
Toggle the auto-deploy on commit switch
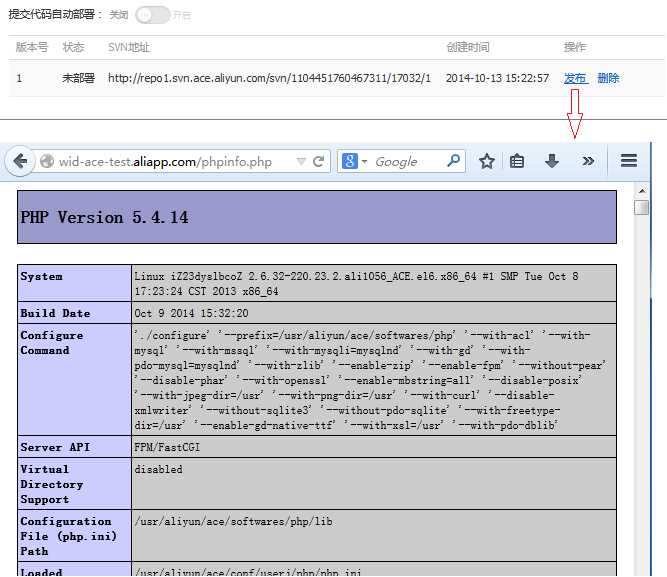153,15
